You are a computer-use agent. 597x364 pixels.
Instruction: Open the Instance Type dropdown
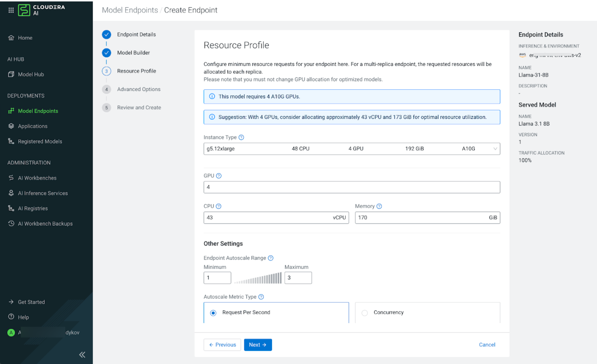[x=351, y=149]
